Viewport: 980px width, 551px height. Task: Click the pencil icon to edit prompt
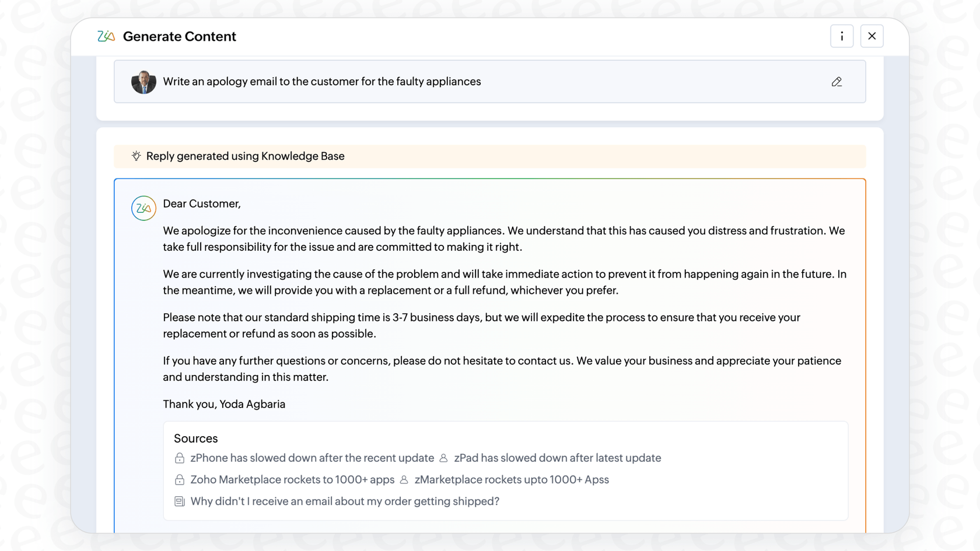836,82
